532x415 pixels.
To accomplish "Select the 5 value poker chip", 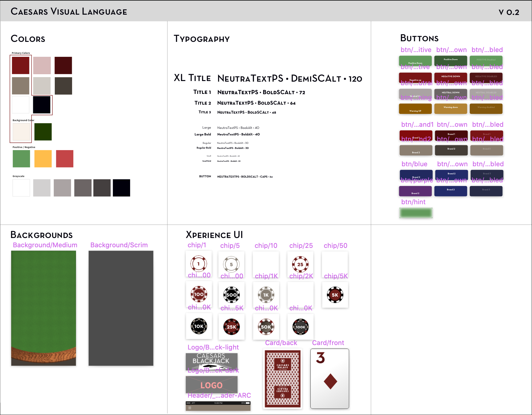I will 231,264.
